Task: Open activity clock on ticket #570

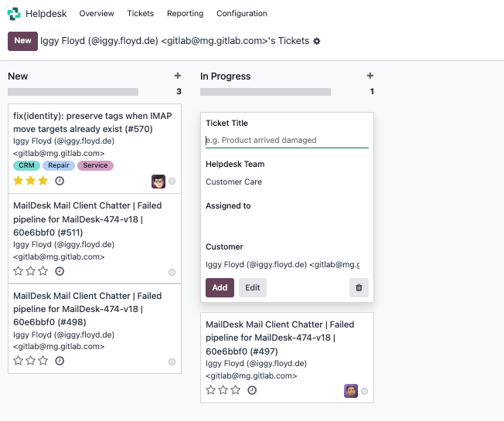Action: 60,181
